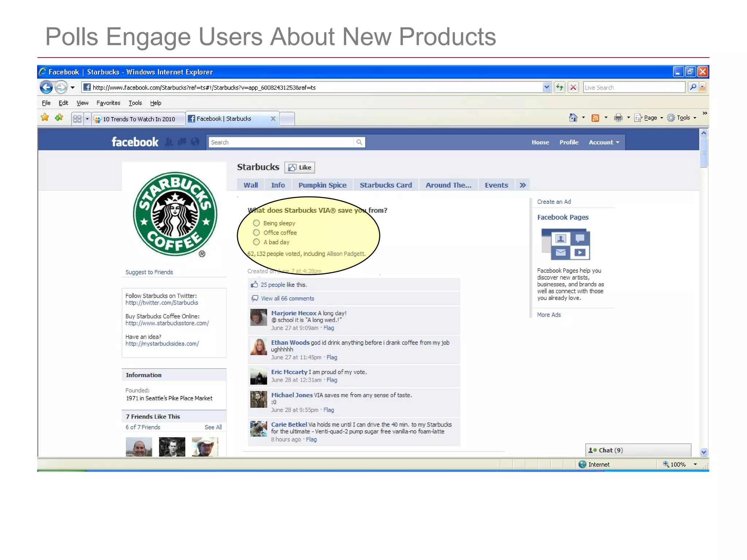
Task: Click the Facebook Search input field
Action: pyautogui.click(x=281, y=142)
